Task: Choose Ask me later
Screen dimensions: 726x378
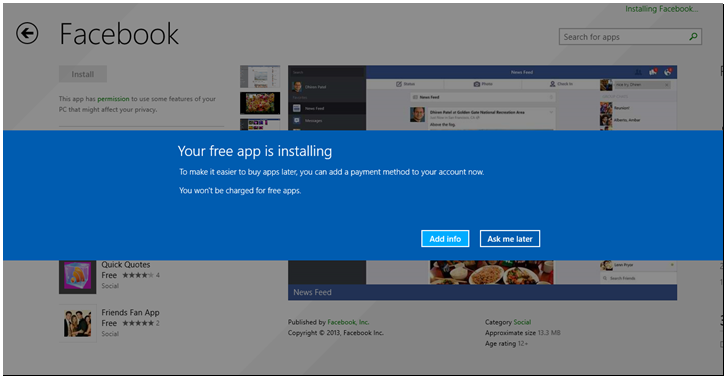Action: 510,239
